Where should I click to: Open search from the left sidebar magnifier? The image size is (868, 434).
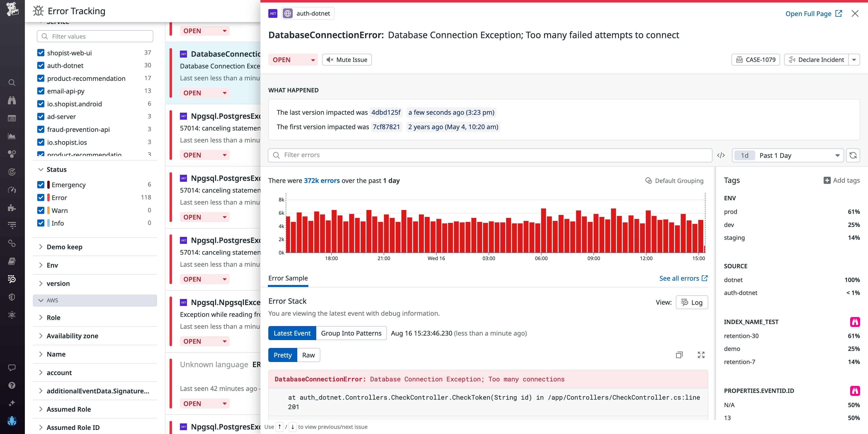(12, 82)
